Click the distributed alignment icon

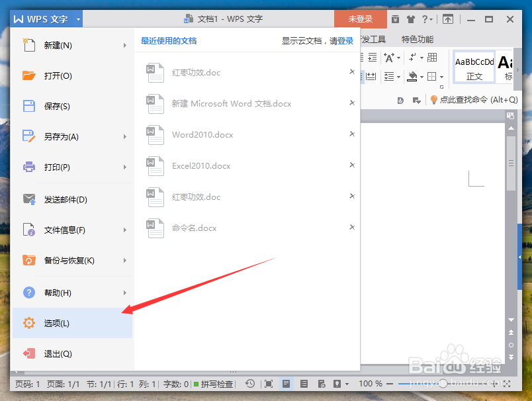click(x=371, y=77)
